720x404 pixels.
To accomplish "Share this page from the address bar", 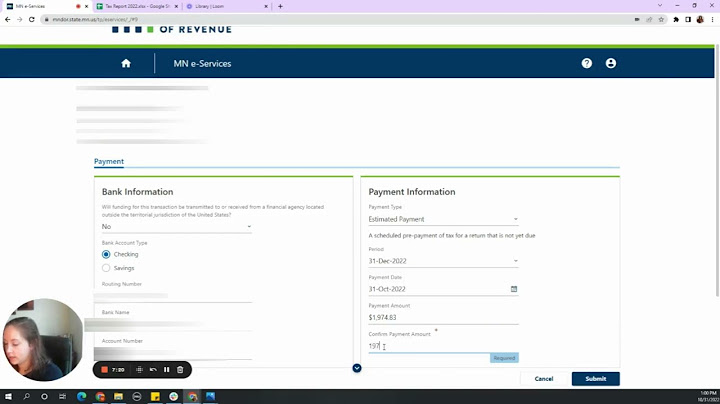I will (x=649, y=19).
